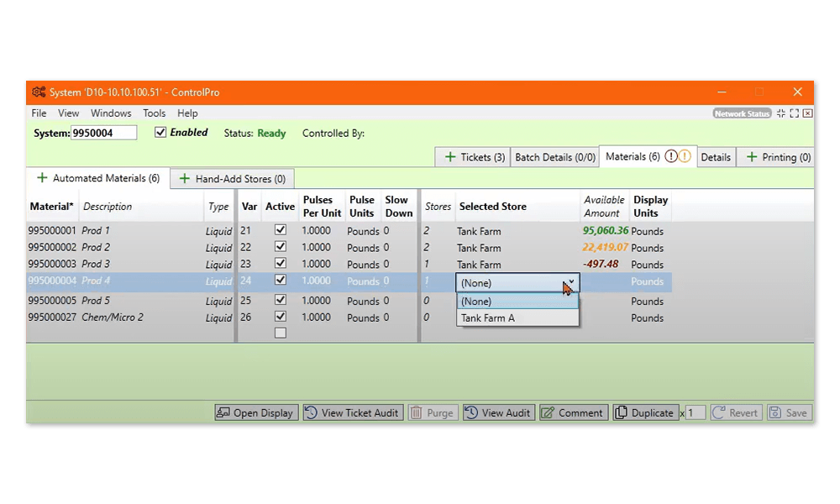Open the Windows menu
Image resolution: width=840 pixels, height=504 pixels.
coord(111,113)
